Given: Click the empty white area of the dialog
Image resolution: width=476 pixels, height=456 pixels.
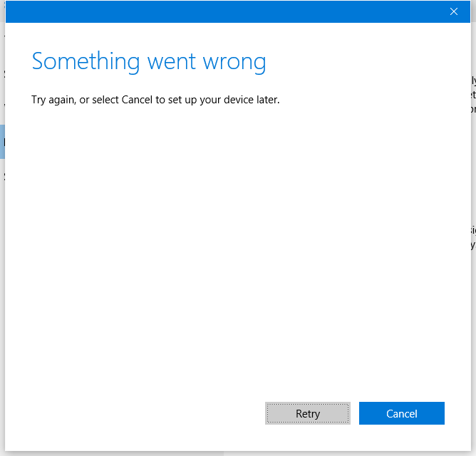Looking at the screenshot, I should click(235, 249).
